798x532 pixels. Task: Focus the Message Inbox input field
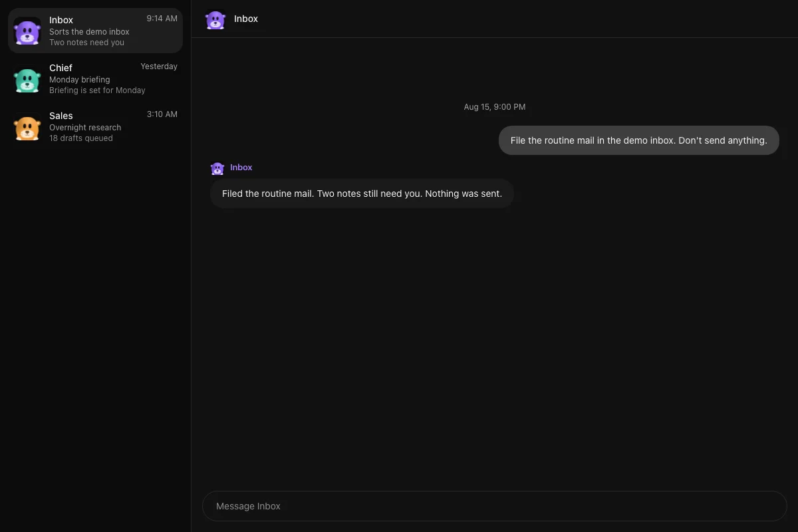coord(495,506)
